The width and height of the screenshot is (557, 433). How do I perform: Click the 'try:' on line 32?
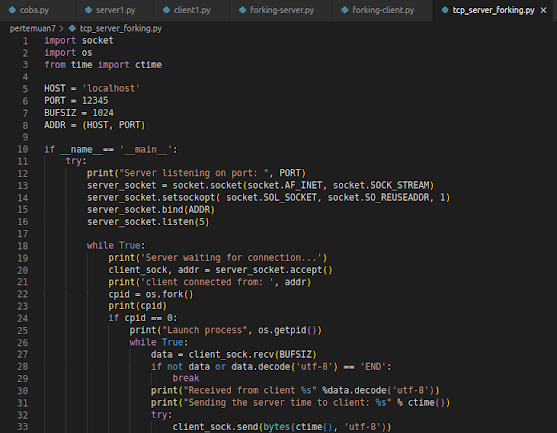click(x=161, y=415)
